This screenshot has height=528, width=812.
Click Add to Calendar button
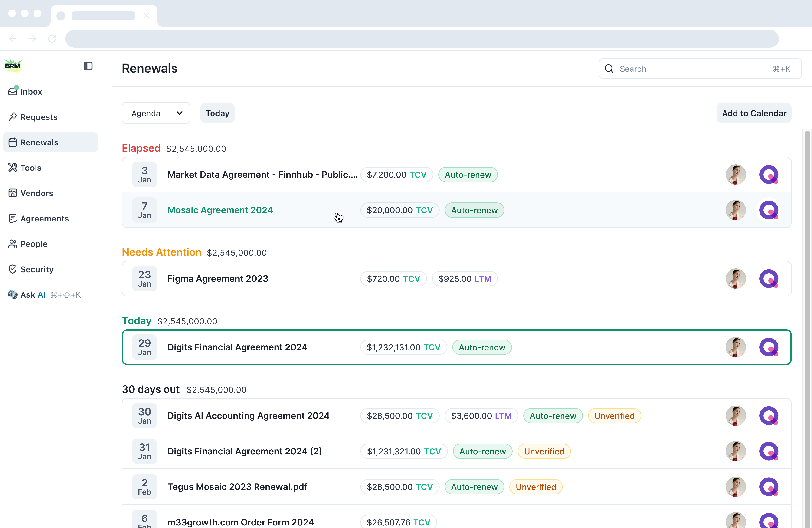754,113
